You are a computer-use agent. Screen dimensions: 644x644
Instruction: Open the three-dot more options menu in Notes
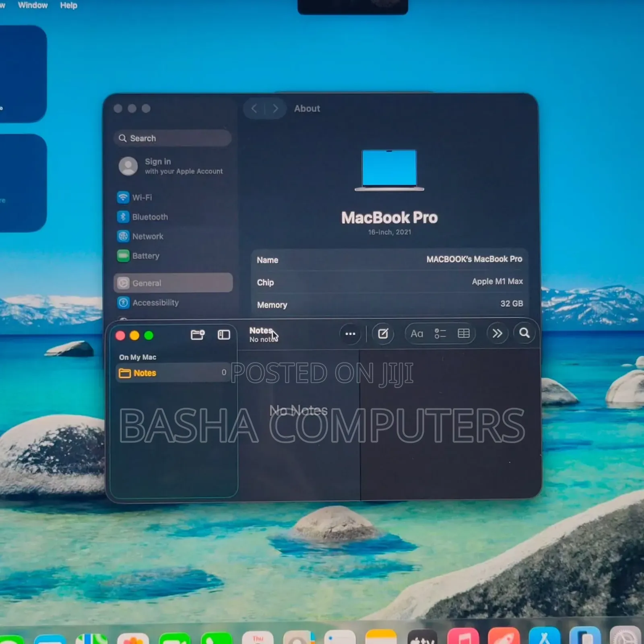coord(350,334)
